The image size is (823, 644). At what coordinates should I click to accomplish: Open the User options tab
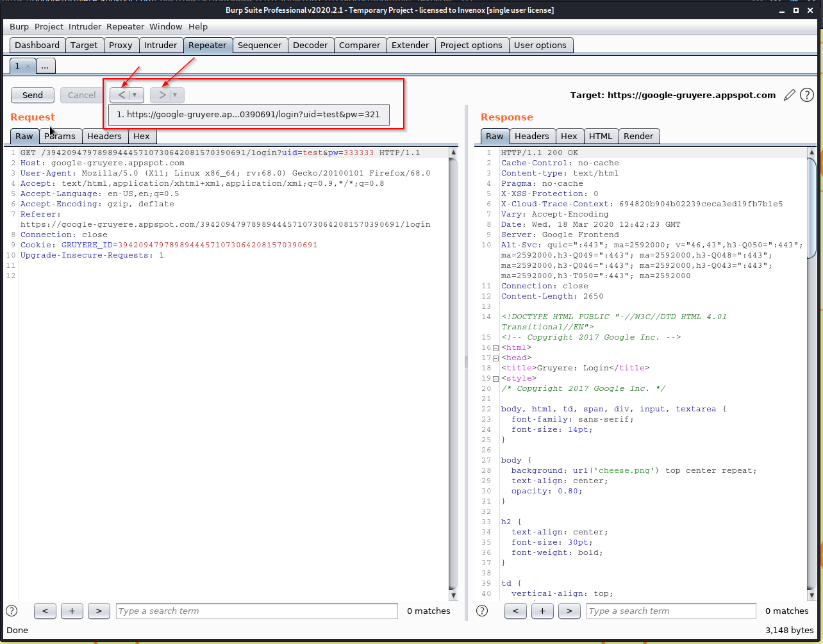[540, 45]
